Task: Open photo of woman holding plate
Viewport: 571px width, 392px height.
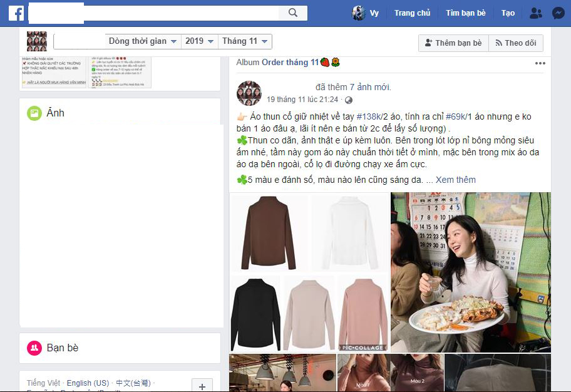Action: pyautogui.click(x=471, y=272)
